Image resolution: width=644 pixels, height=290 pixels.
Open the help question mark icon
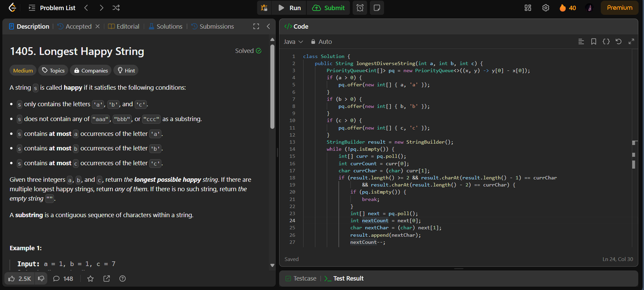(x=122, y=278)
